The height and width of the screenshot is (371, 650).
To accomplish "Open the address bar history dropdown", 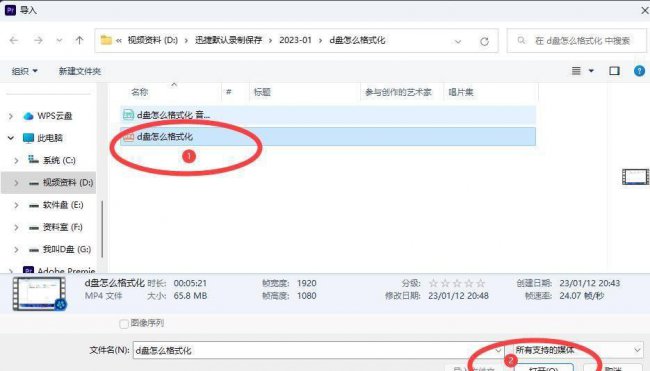I will coord(458,41).
